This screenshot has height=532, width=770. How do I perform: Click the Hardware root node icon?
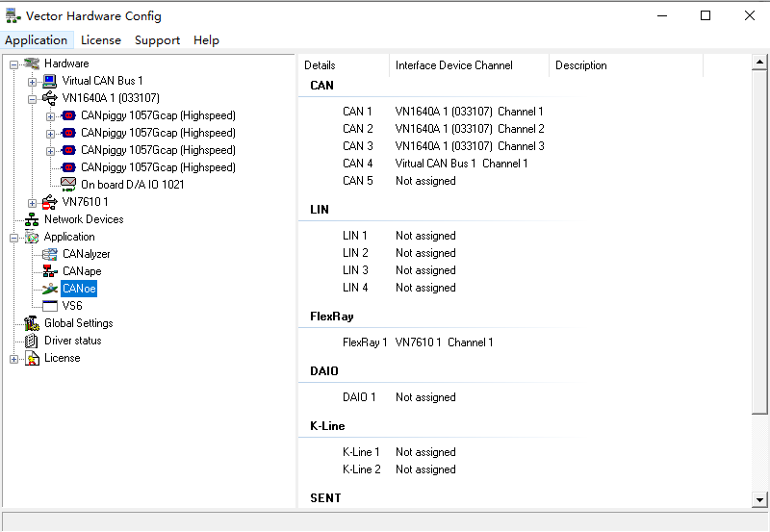pos(32,63)
